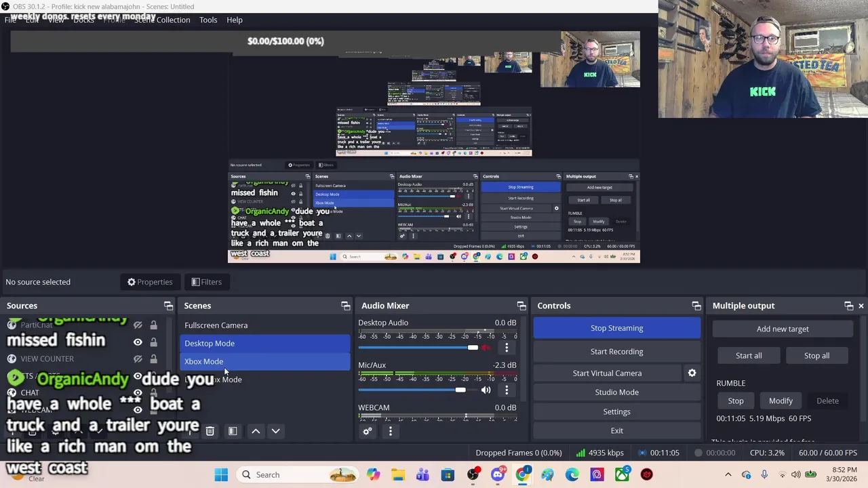Click Stop Streaming

(x=616, y=328)
